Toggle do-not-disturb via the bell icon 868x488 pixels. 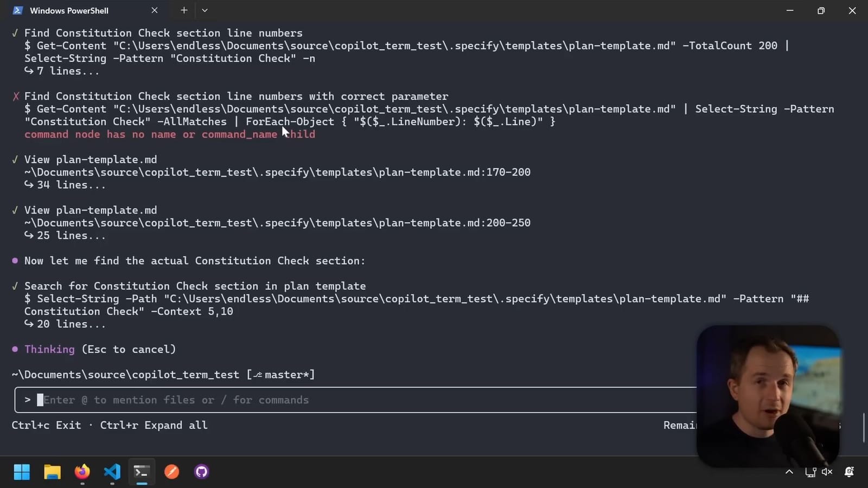[848, 472]
